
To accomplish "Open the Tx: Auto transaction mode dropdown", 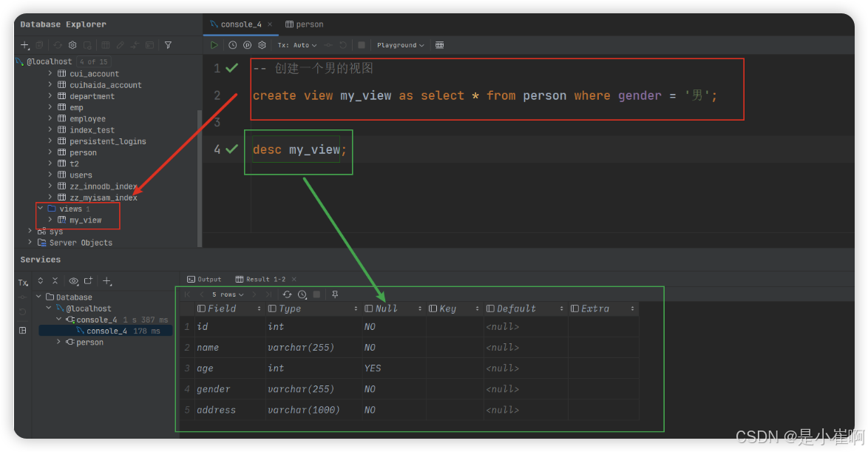I will [297, 45].
